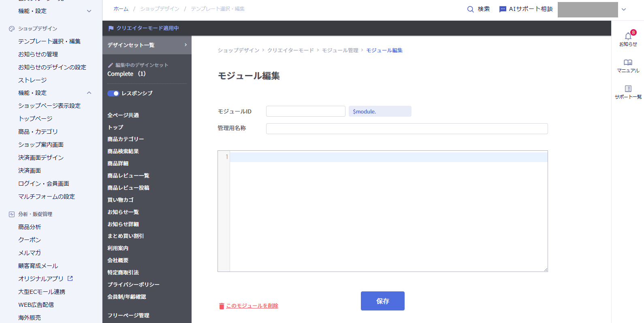Image resolution: width=644 pixels, height=323 pixels.
Task: Select 商品検索結果 in design menu
Action: (123, 151)
